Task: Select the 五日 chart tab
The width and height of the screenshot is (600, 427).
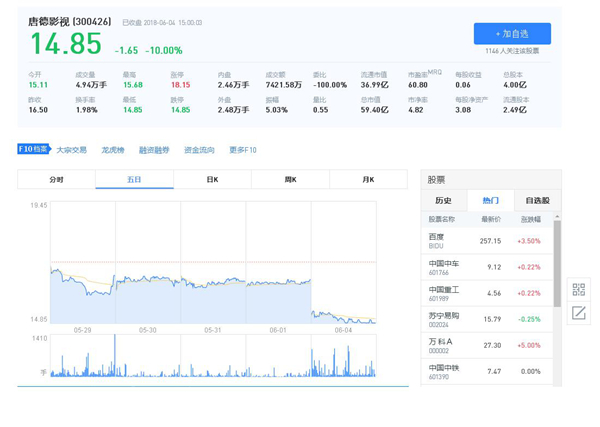Action: coord(134,180)
